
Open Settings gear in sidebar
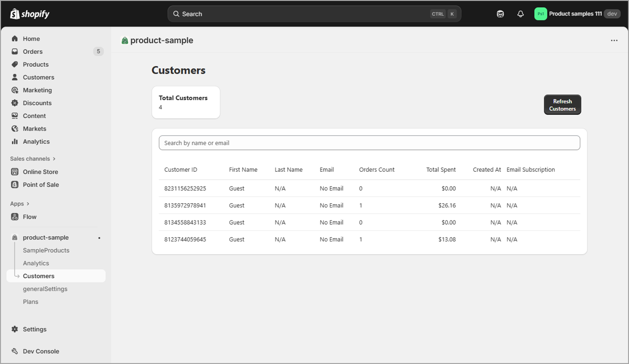click(x=15, y=329)
